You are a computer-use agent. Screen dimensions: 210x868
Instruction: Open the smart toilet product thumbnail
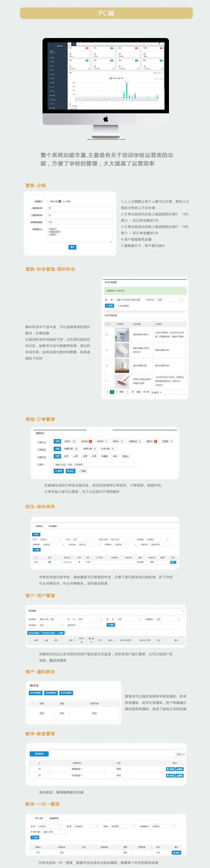[122, 350]
